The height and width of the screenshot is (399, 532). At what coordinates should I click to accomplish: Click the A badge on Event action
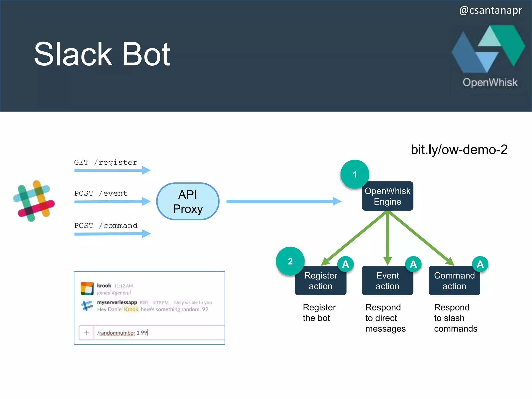(413, 264)
